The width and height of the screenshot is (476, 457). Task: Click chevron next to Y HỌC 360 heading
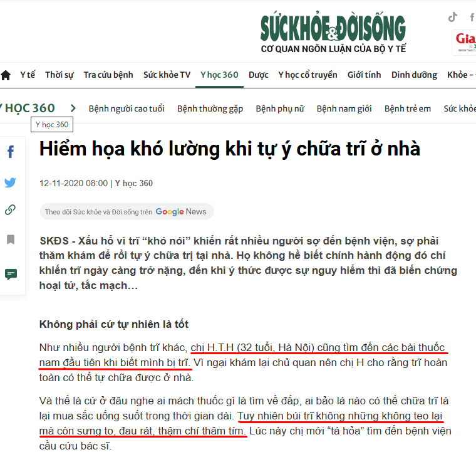(x=73, y=108)
